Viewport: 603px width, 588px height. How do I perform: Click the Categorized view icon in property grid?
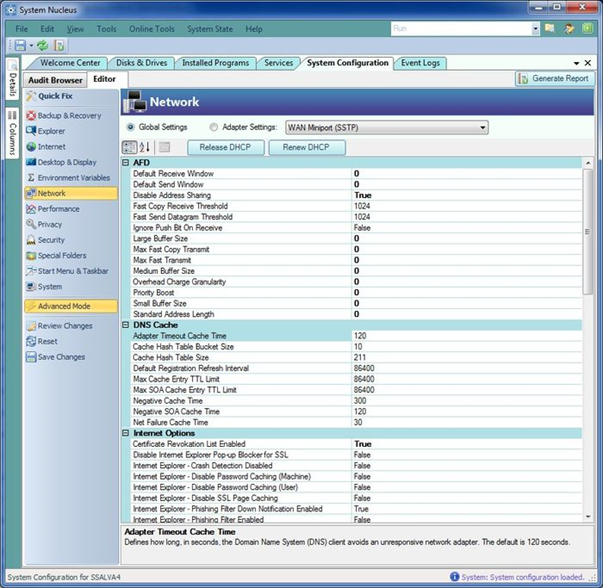pyautogui.click(x=130, y=147)
